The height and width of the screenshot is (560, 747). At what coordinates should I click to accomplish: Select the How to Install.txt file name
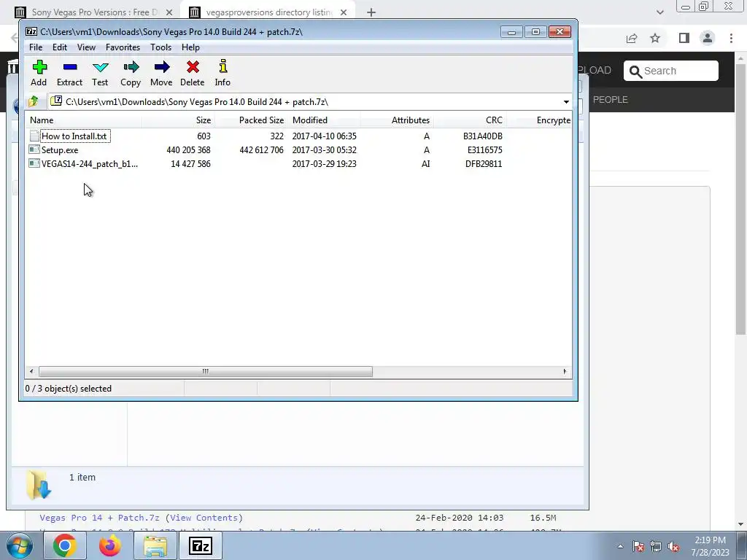point(74,136)
